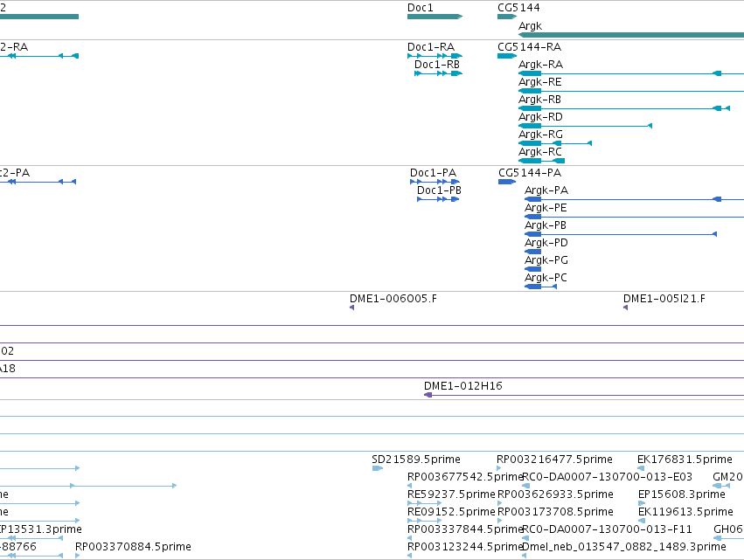Select the RP003626933.5prime EST label

tap(555, 494)
